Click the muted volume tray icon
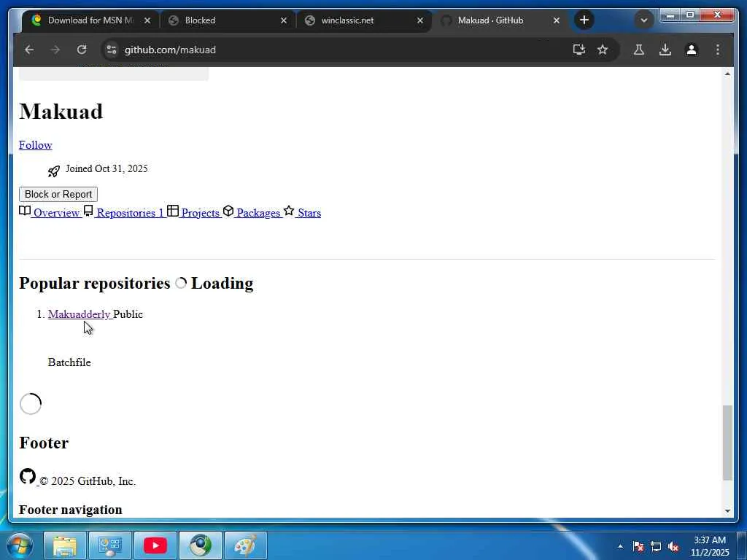The width and height of the screenshot is (747, 560). pos(673,547)
